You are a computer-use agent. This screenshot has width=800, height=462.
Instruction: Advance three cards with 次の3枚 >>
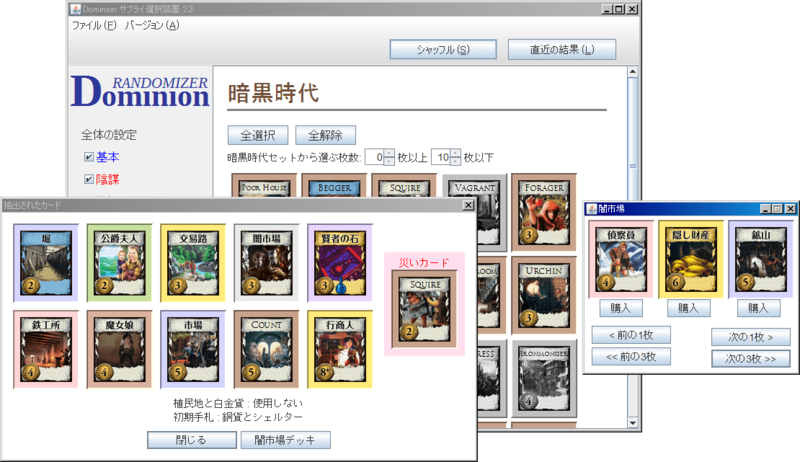pos(751,359)
